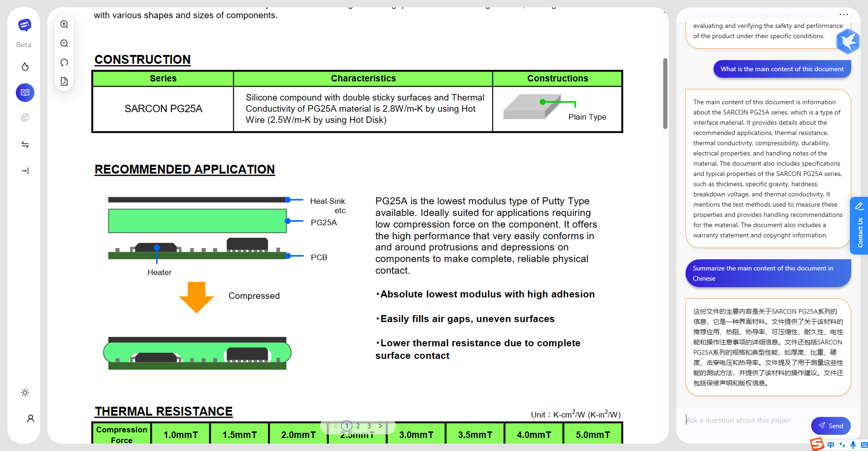
Task: Toggle light/dark theme with sun icon
Action: pyautogui.click(x=25, y=393)
